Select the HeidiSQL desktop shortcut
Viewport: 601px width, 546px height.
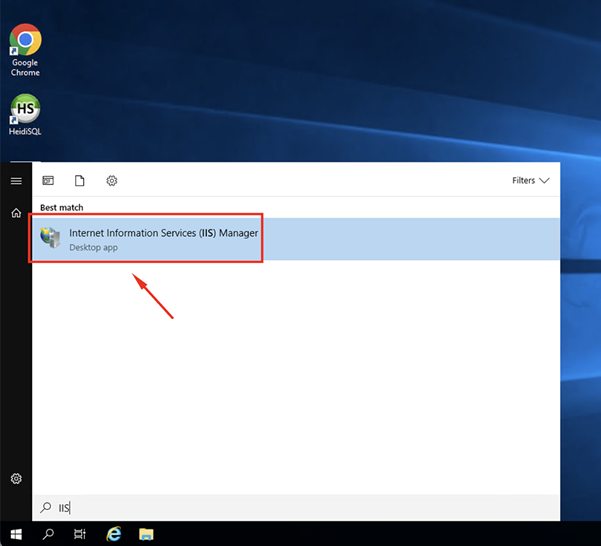point(25,115)
